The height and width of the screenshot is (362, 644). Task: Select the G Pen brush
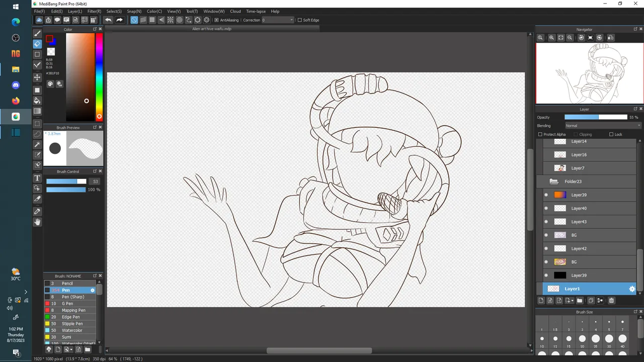click(x=67, y=304)
